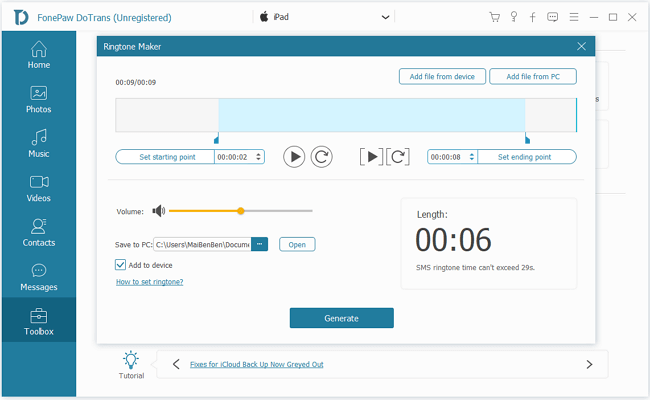
Task: Adjust the starting time 00:00:02 stepper
Action: point(260,157)
